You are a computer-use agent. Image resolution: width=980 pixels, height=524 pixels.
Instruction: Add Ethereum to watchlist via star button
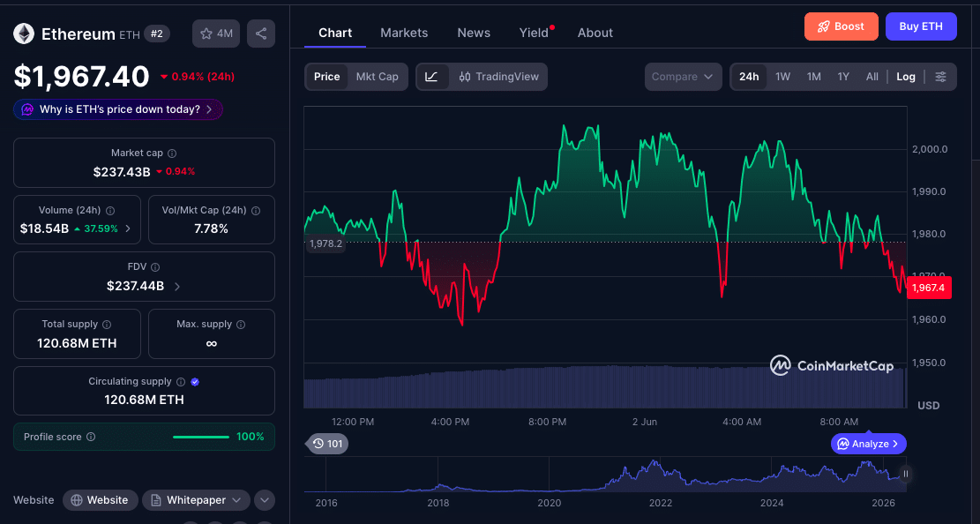[x=216, y=34]
